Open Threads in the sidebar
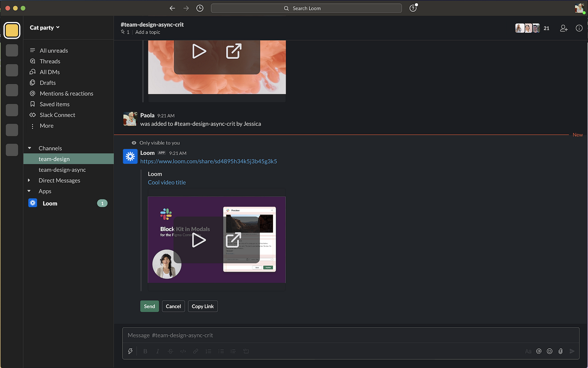This screenshot has width=588, height=368. click(50, 61)
